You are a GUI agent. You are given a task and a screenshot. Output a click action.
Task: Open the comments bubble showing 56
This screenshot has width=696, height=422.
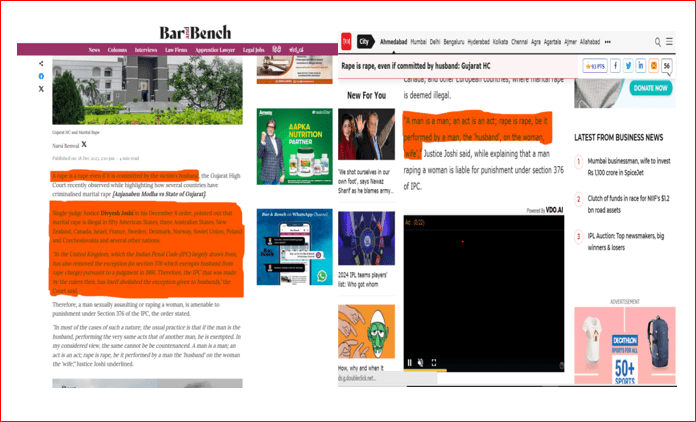(x=667, y=66)
